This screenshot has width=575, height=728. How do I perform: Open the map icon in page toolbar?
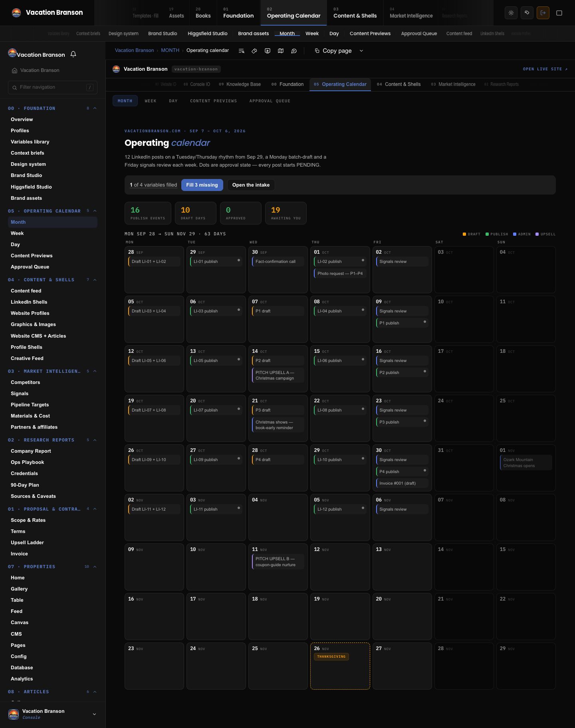[x=281, y=51]
